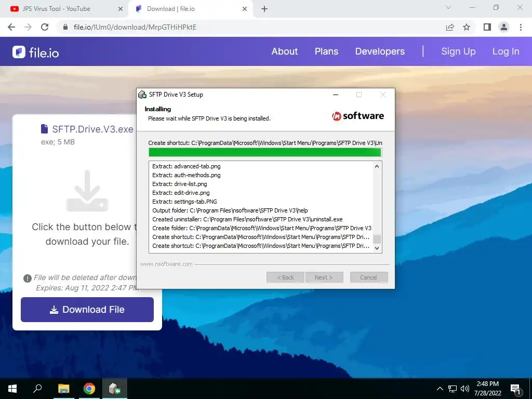Click the install log scroll up arrow
Viewport: 532px width, 399px height.
tap(377, 166)
